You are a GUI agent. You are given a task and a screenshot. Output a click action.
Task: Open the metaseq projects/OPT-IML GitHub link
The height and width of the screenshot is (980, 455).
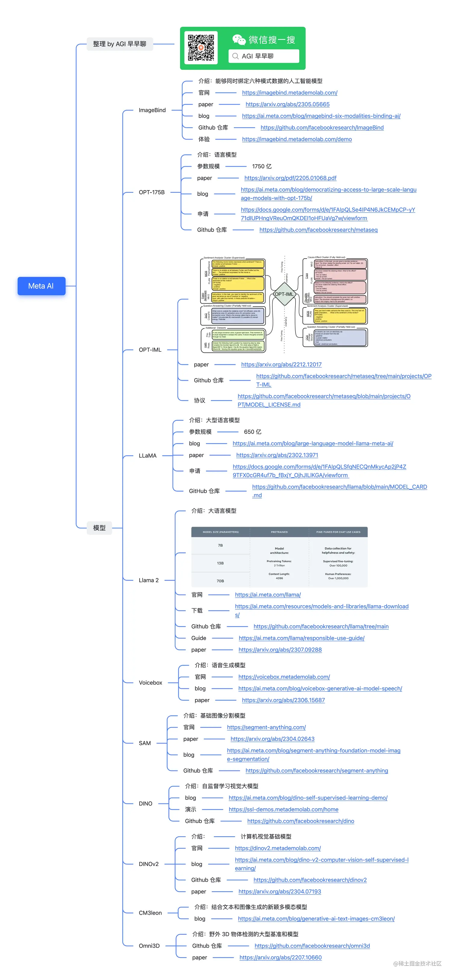pos(343,381)
